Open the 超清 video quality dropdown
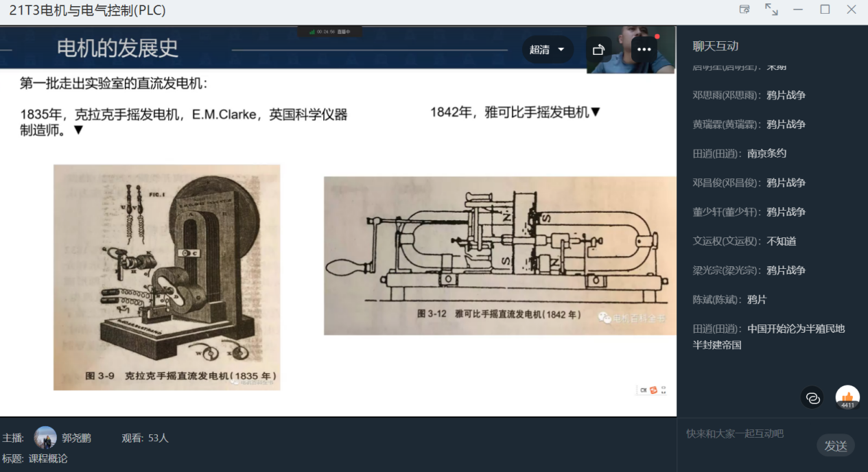 [547, 49]
